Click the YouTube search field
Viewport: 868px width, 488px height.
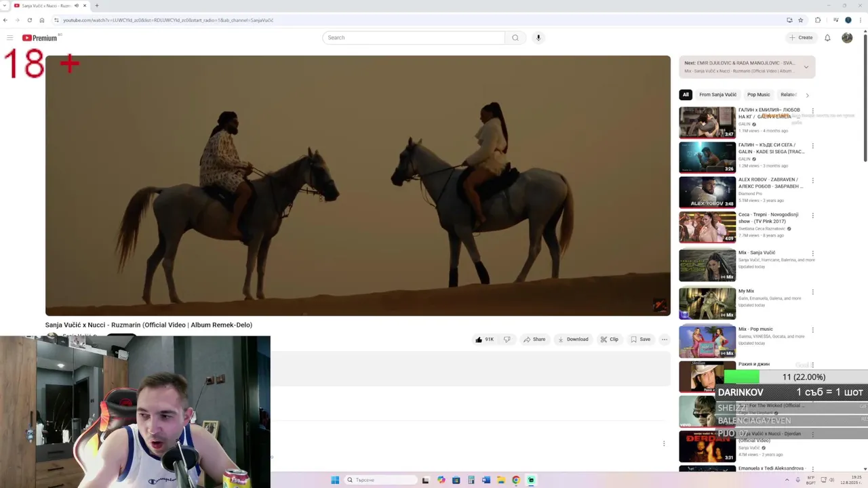[414, 38]
